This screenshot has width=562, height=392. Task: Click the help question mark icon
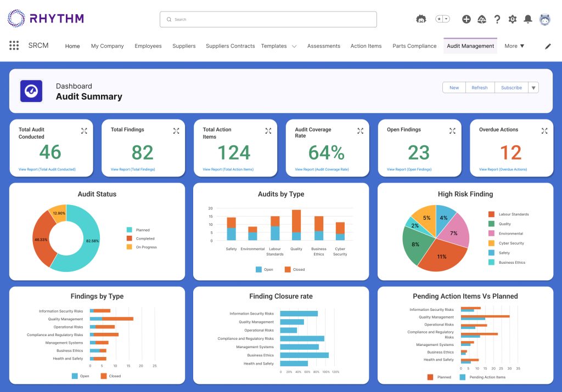coord(497,19)
